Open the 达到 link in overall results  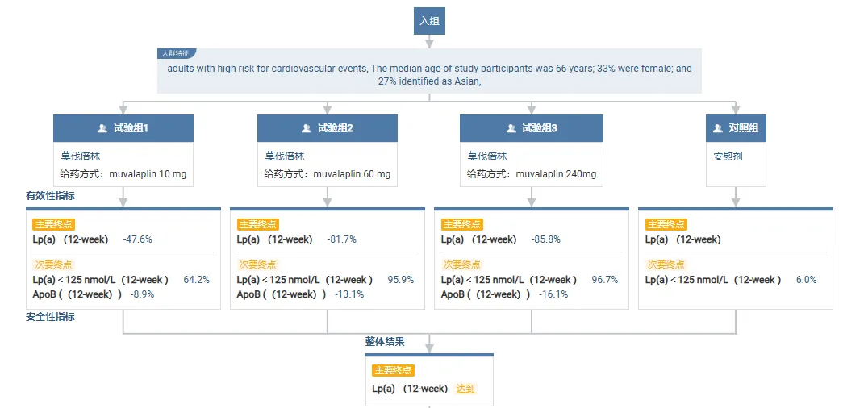(465, 389)
